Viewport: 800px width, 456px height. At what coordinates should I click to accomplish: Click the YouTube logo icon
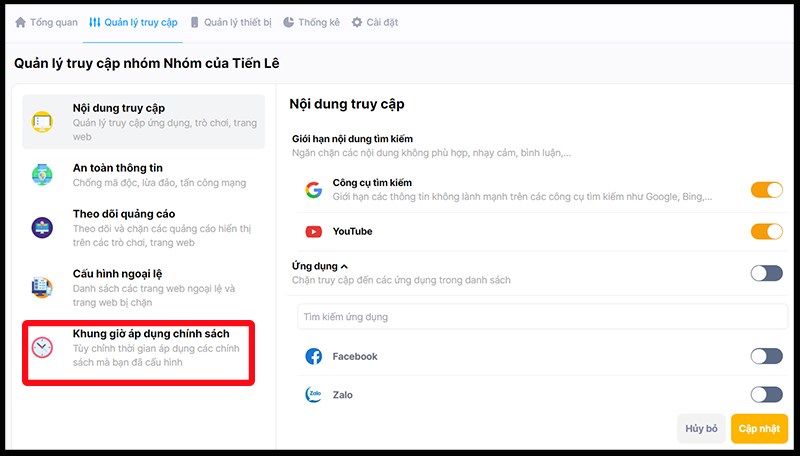(314, 232)
